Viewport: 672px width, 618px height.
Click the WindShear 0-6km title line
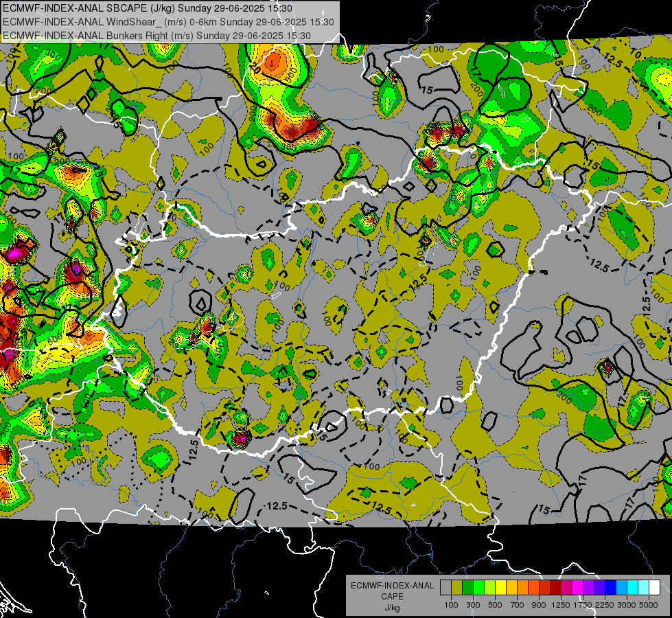[x=168, y=22]
